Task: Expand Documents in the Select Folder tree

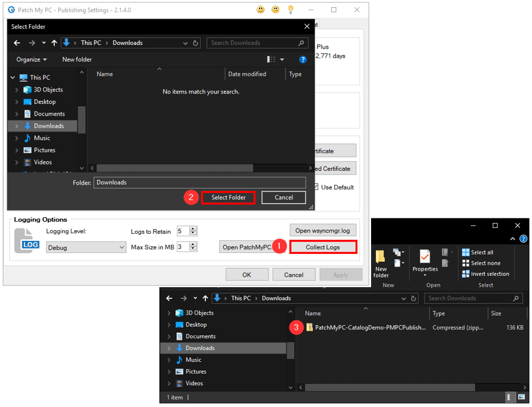Action: [x=17, y=114]
